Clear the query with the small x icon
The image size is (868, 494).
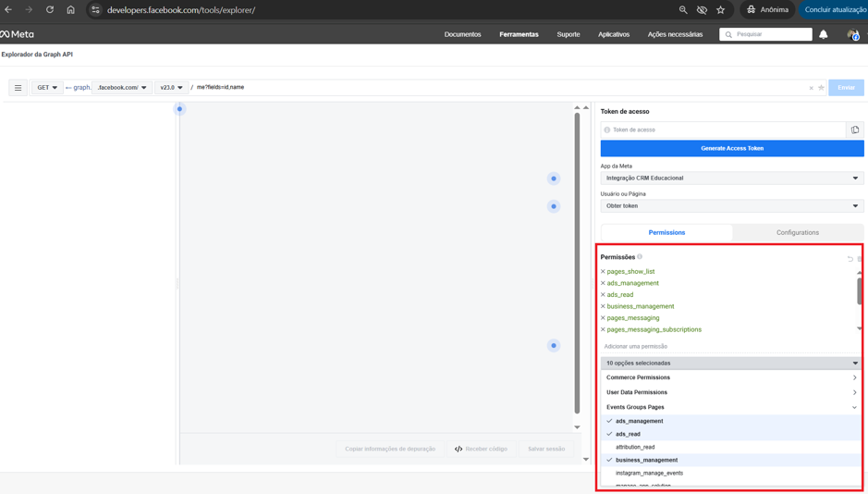point(811,88)
